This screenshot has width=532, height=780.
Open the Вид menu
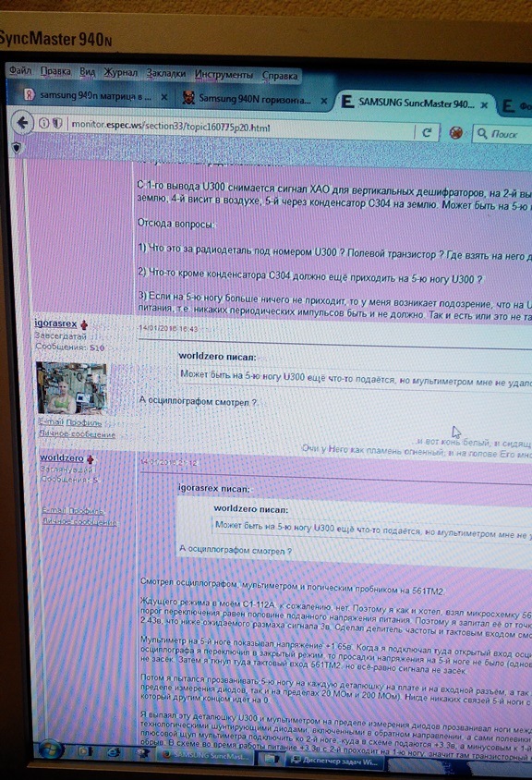pos(88,72)
